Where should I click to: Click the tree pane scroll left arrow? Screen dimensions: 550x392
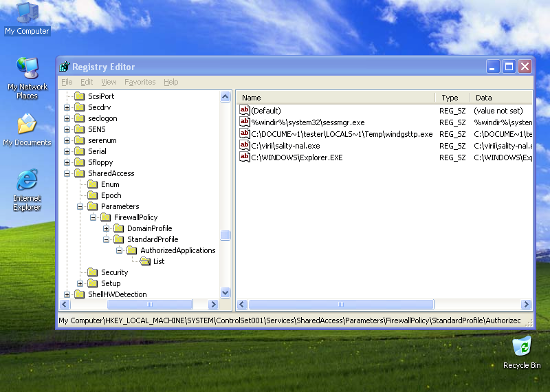65,304
